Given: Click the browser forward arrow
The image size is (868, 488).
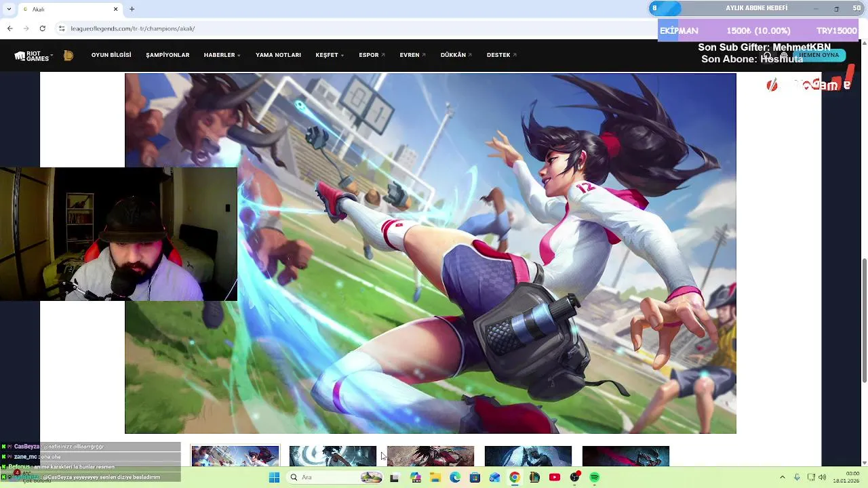Looking at the screenshot, I should pos(26,28).
